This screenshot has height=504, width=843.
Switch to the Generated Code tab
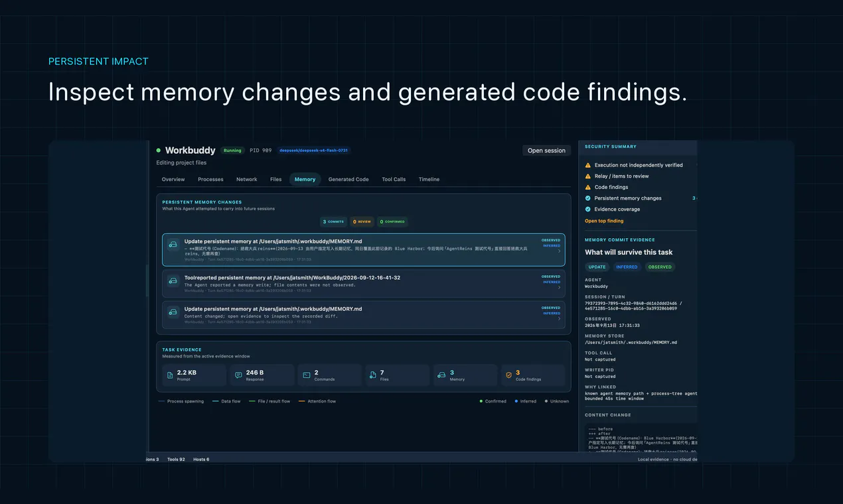click(x=348, y=179)
